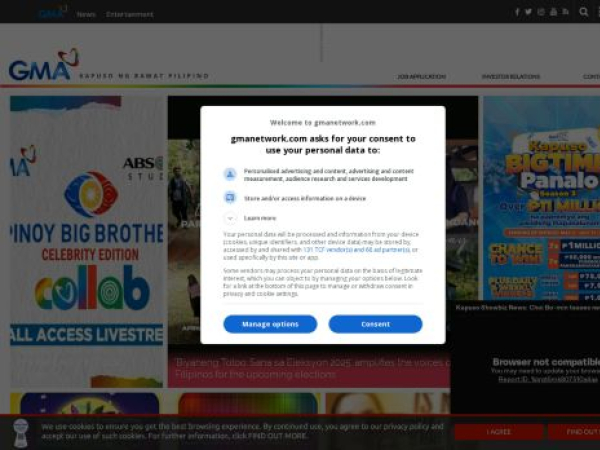The height and width of the screenshot is (450, 600).
Task: Open News menu in top bar
Action: [x=86, y=15]
